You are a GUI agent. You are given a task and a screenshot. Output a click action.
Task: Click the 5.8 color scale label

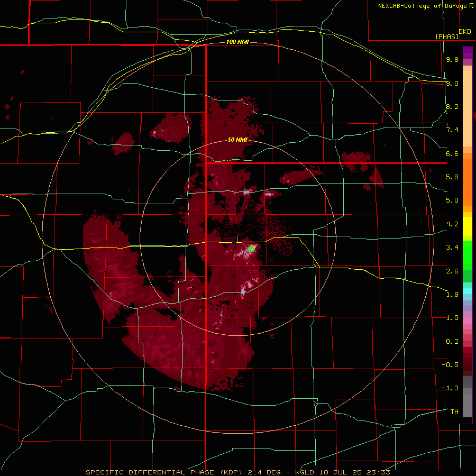tap(452, 177)
